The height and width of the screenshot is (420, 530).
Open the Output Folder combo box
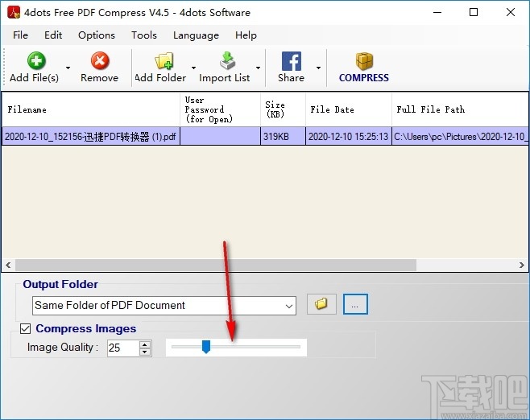tap(164, 306)
